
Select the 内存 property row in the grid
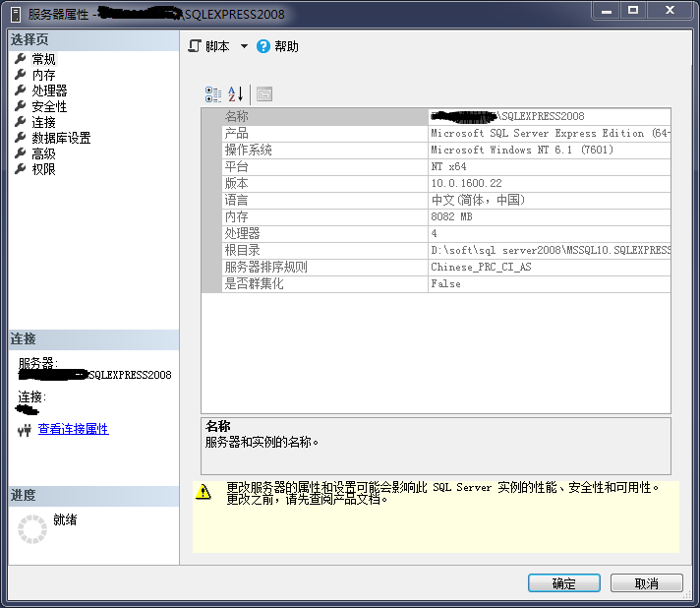point(437,217)
